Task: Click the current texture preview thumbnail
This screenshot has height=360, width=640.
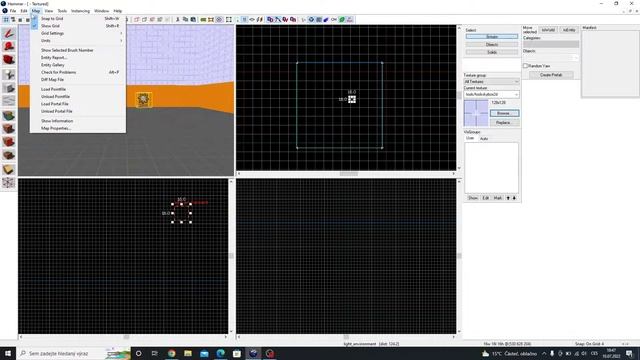Action: [x=476, y=113]
